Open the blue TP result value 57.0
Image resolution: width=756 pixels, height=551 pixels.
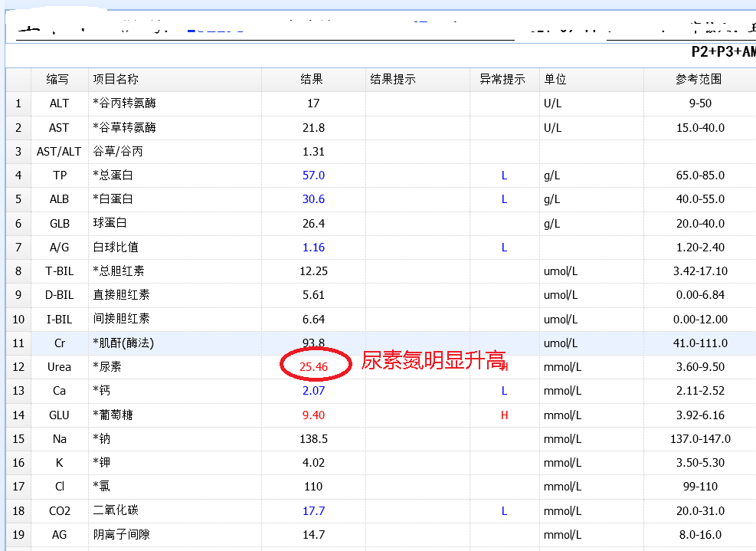(313, 175)
